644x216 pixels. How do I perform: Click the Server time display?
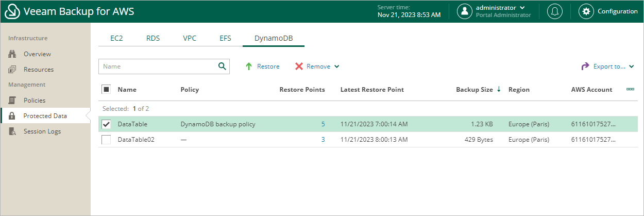409,11
